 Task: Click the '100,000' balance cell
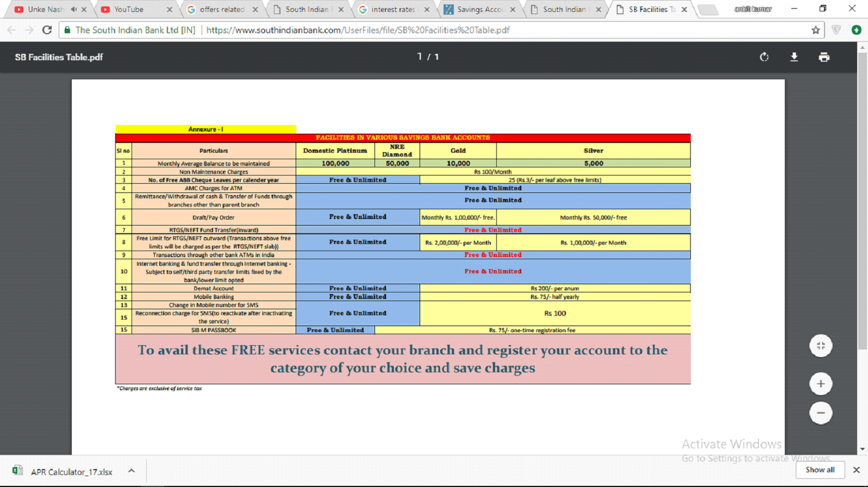point(335,163)
